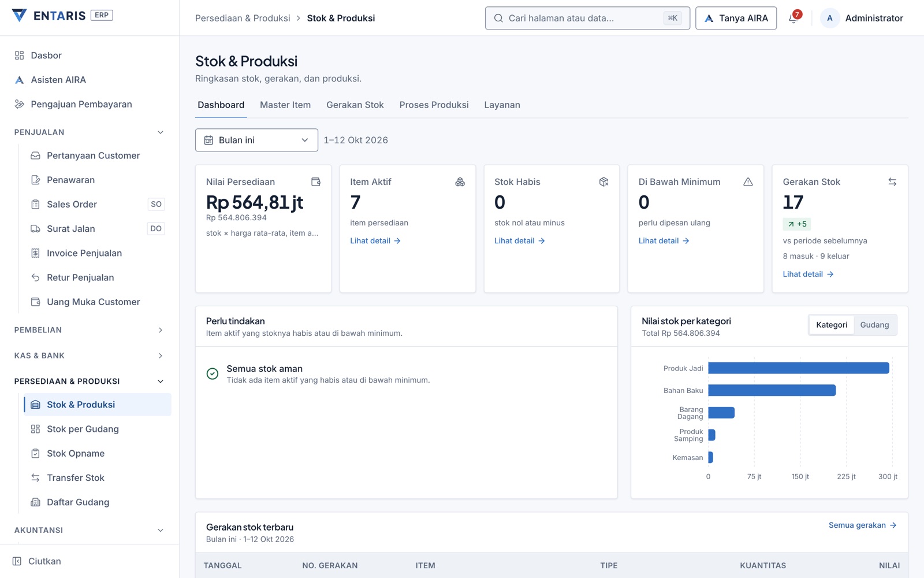Open Lihat detail under Item Aktif
Image resolution: width=924 pixels, height=578 pixels.
pyautogui.click(x=375, y=241)
